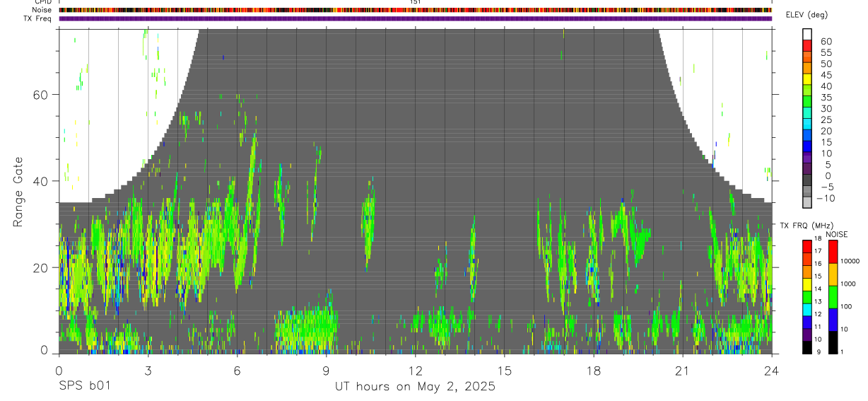Image resolution: width=868 pixels, height=401 pixels.
Task: Pick elevation color bar segment between 20 and 25
Action: (x=807, y=124)
